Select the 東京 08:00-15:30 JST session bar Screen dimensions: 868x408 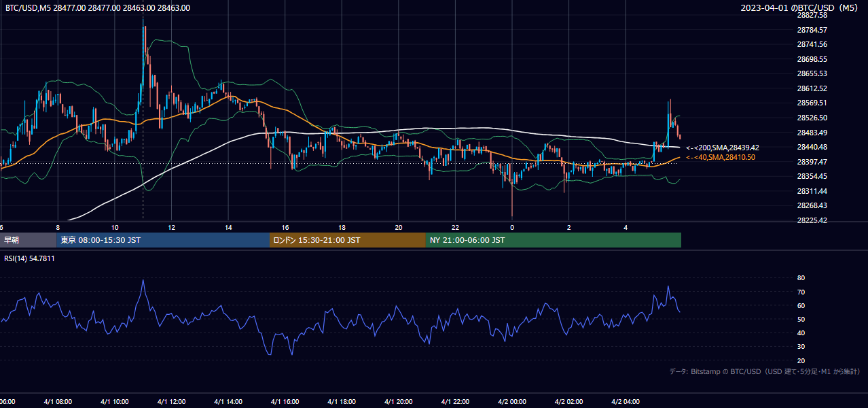pyautogui.click(x=163, y=240)
